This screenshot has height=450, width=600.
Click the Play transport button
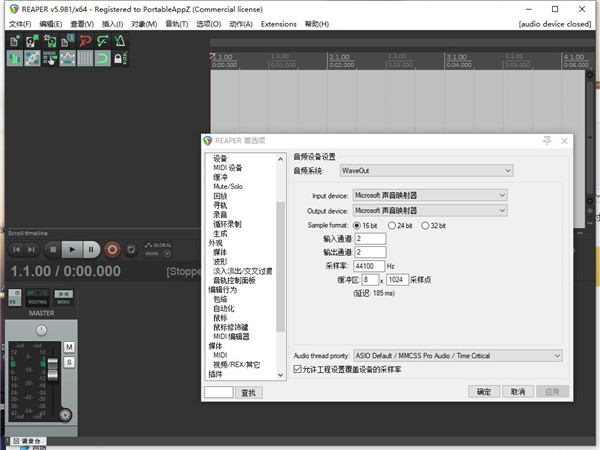coord(72,250)
